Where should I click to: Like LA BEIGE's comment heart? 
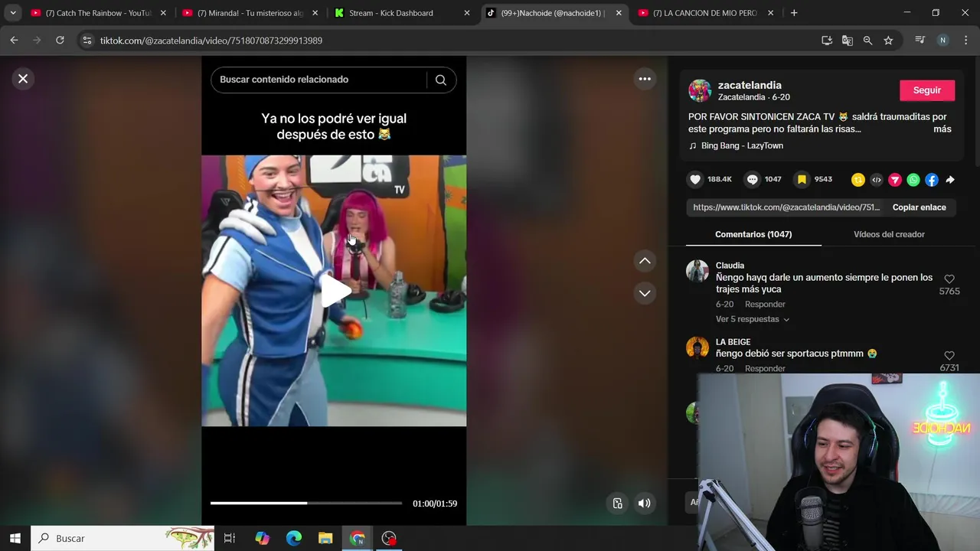pos(949,356)
